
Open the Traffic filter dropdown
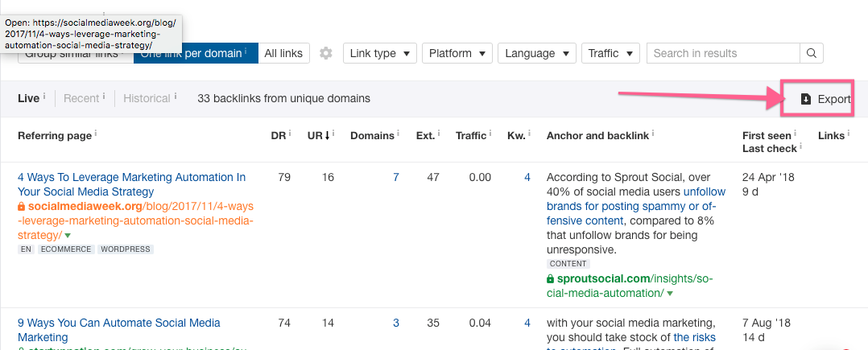610,53
